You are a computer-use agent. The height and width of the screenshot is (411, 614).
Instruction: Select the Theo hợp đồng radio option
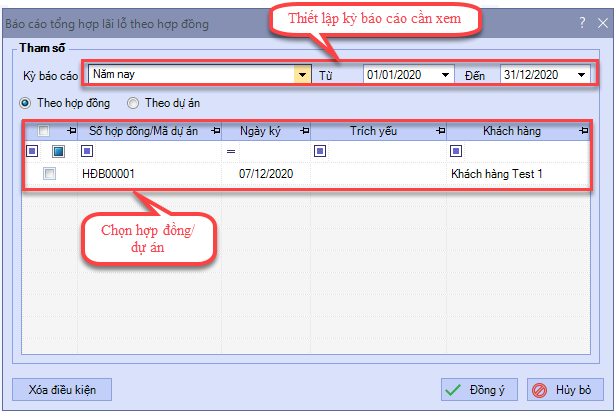pos(25,103)
